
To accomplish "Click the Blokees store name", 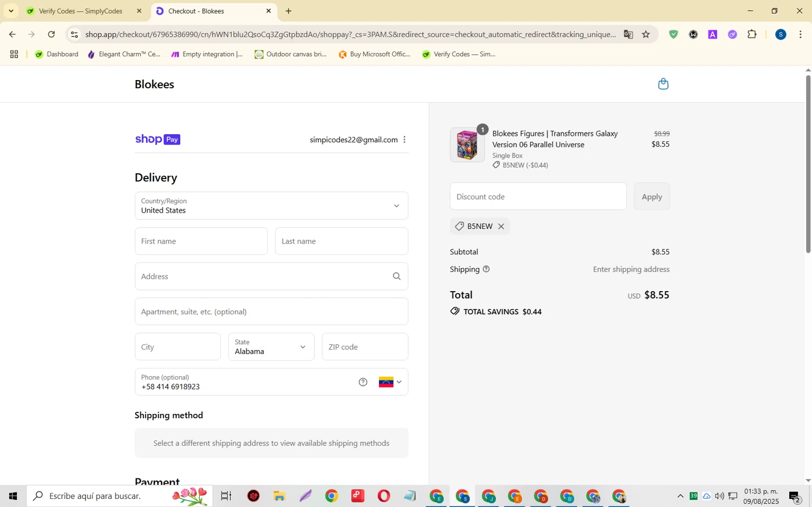I will (x=154, y=84).
